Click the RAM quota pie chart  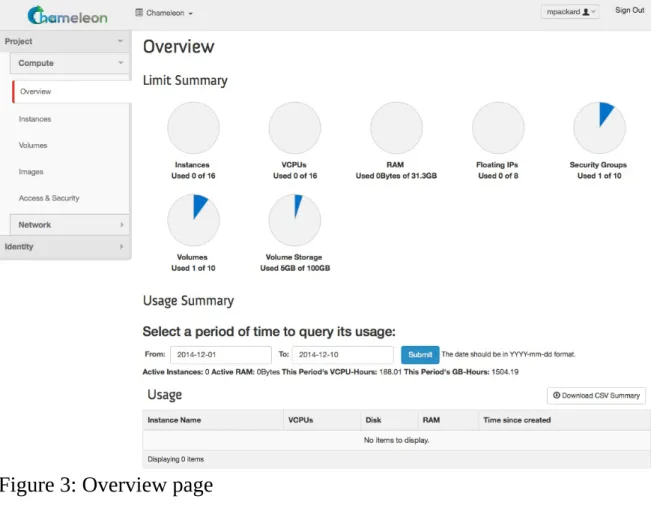click(x=396, y=128)
